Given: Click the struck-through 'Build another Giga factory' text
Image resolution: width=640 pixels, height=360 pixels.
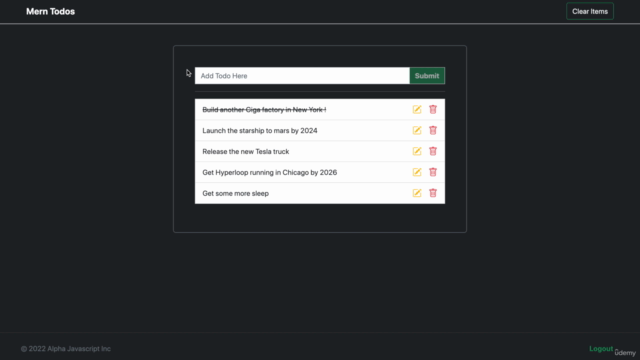Looking at the screenshot, I should click(x=264, y=109).
